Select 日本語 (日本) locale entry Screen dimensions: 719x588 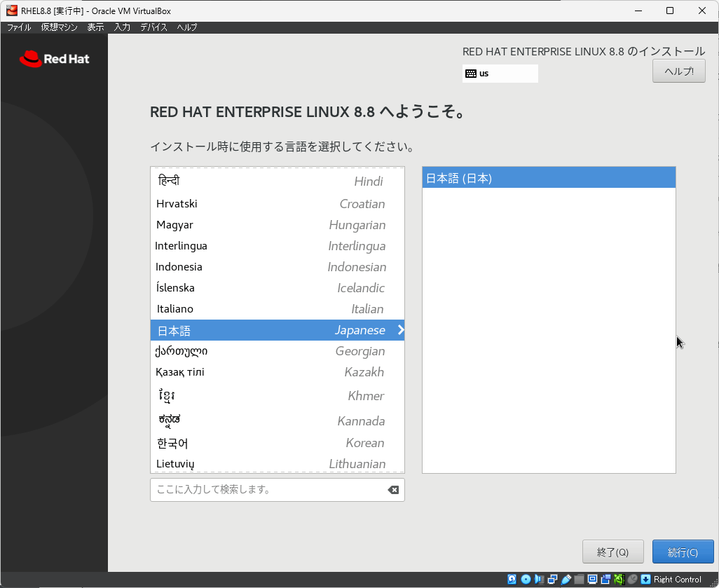coord(549,178)
